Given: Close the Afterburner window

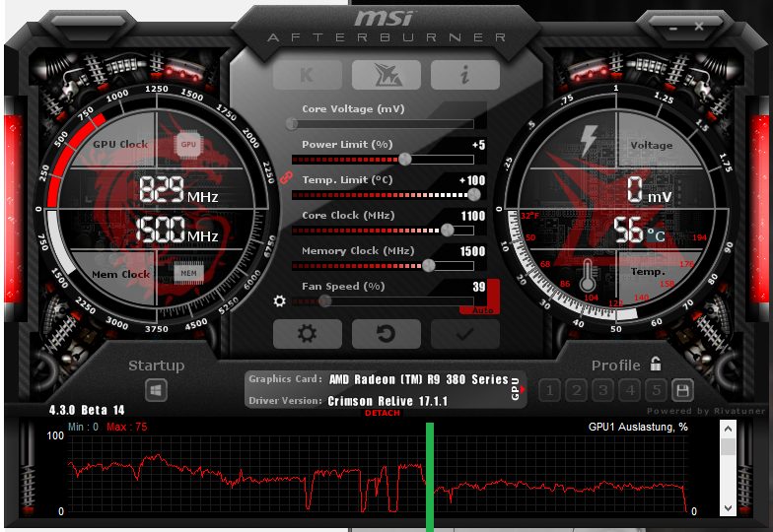Looking at the screenshot, I should 699,26.
